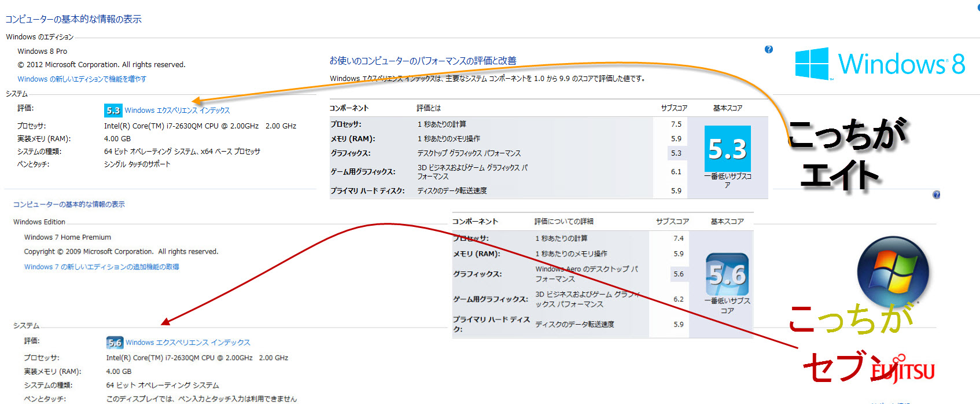Click デスクトップ グラフィックス パフォーマンス description
Screen dimensions: 980x404
[469, 153]
